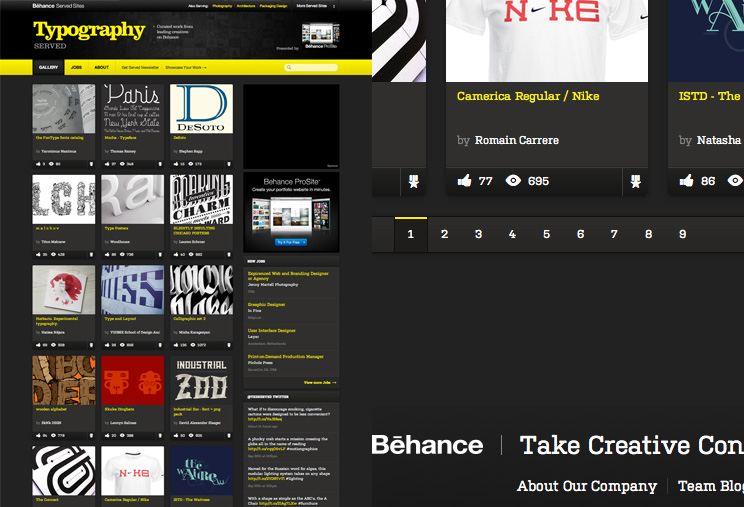
Task: Open Print-on-Demand Production Manager job listing
Action: click(285, 357)
